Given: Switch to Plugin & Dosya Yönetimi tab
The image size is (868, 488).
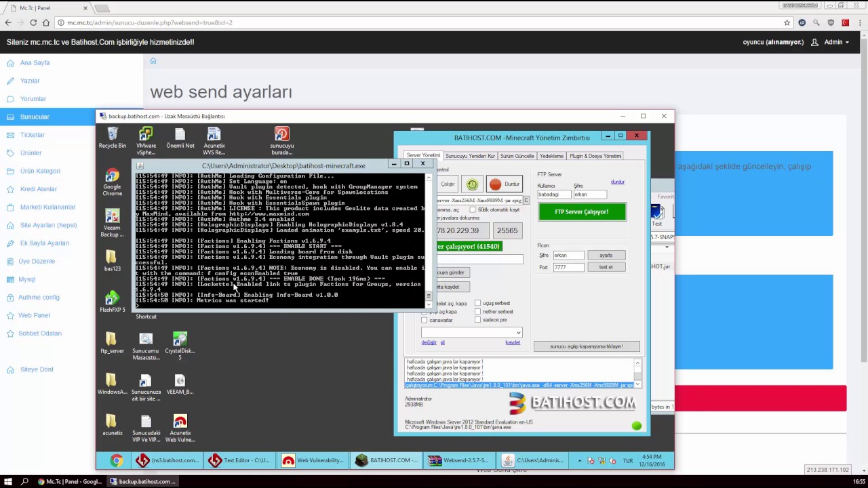Looking at the screenshot, I should pos(595,156).
